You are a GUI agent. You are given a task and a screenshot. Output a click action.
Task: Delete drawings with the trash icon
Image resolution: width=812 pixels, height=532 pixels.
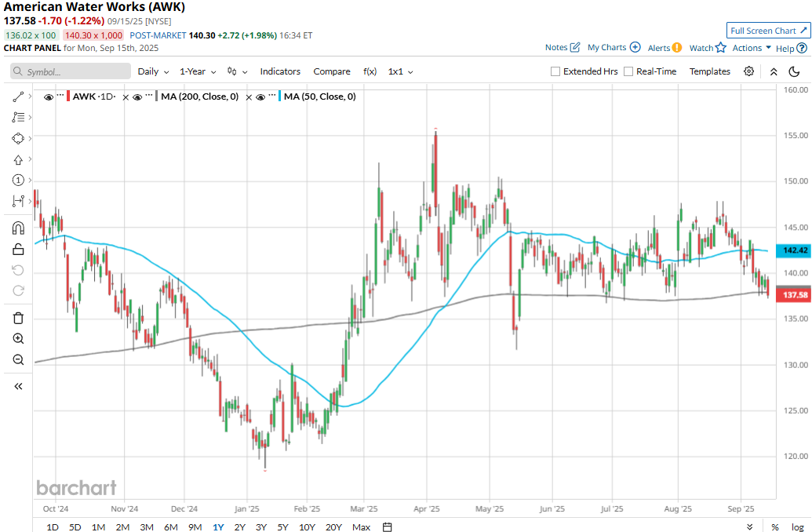click(x=18, y=318)
